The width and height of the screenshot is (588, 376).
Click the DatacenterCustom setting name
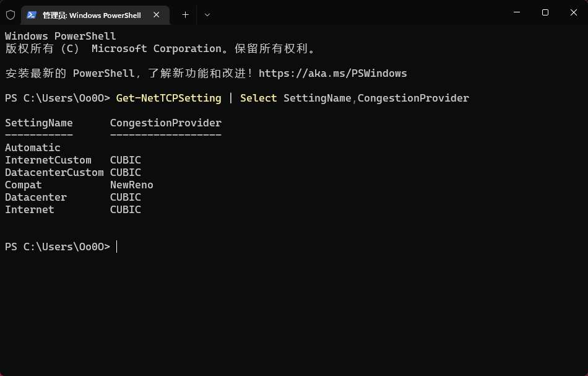[54, 172]
